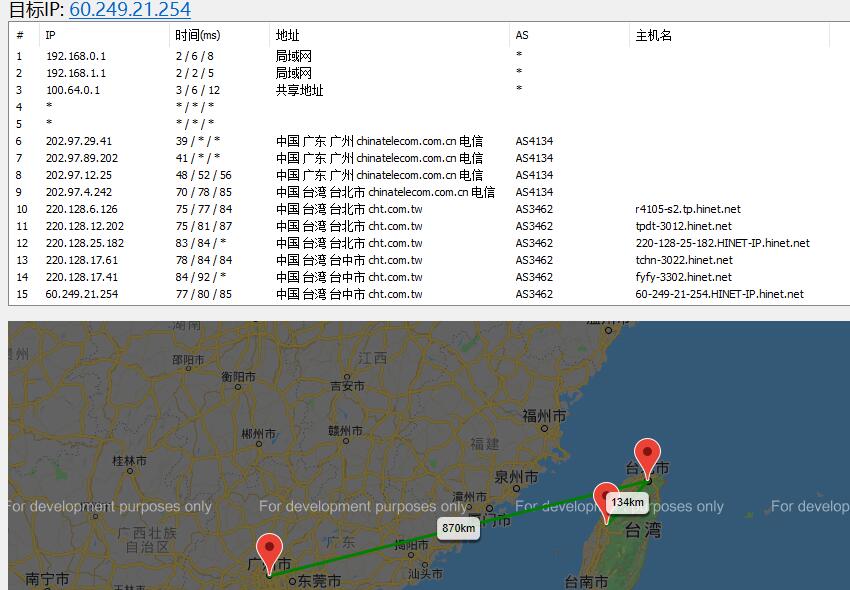
Task: Click the Guangzhou red map marker
Action: point(269,552)
